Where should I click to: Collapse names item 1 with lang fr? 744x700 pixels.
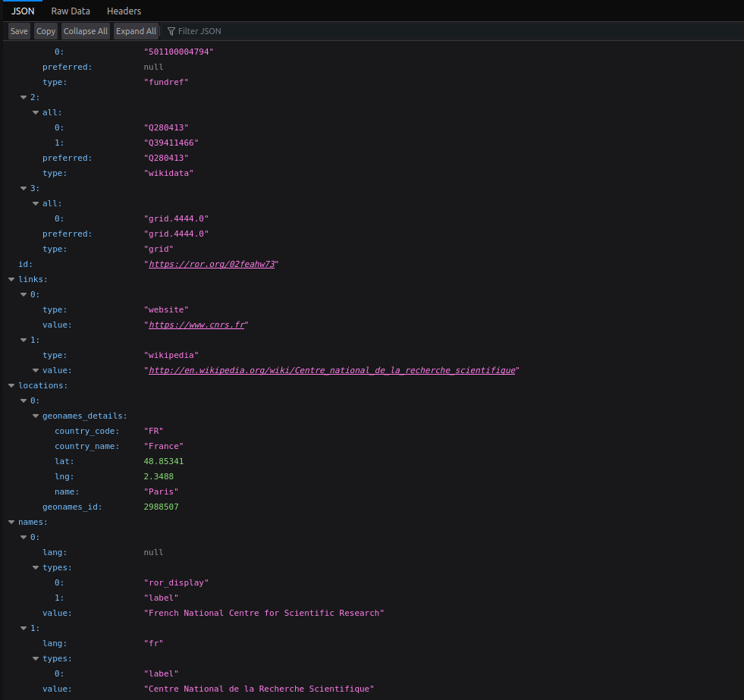pyautogui.click(x=24, y=629)
